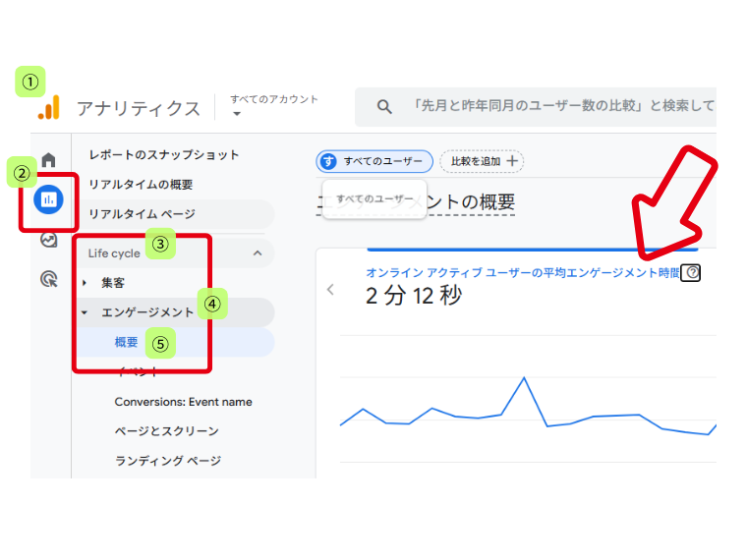This screenshot has width=747, height=560.
Task: Open the ページとスクリーン report
Action: (x=166, y=431)
